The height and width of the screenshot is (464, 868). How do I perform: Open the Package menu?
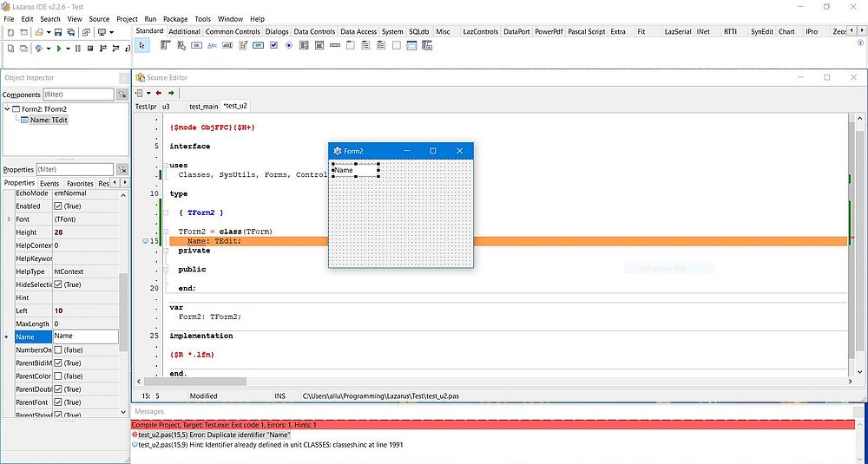click(x=175, y=19)
